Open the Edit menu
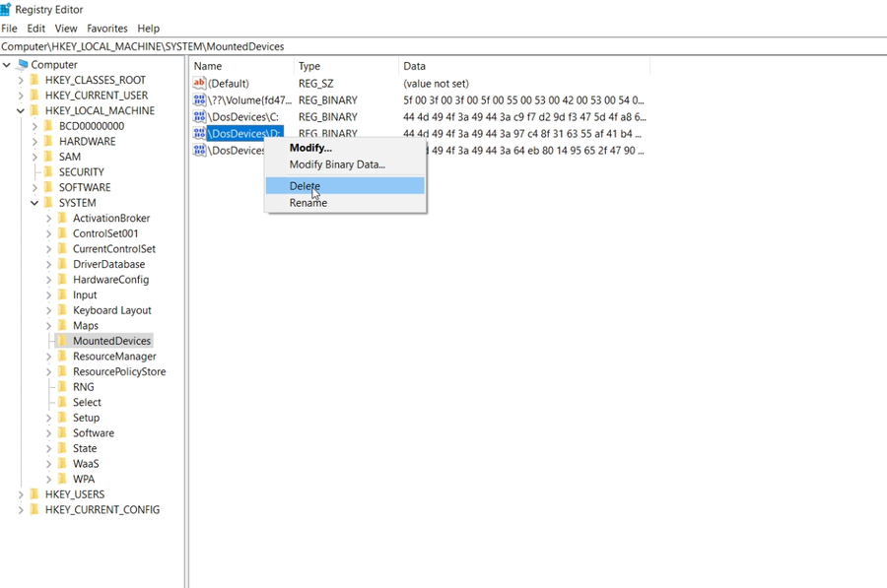Viewport: 887px width, 588px height. point(36,29)
